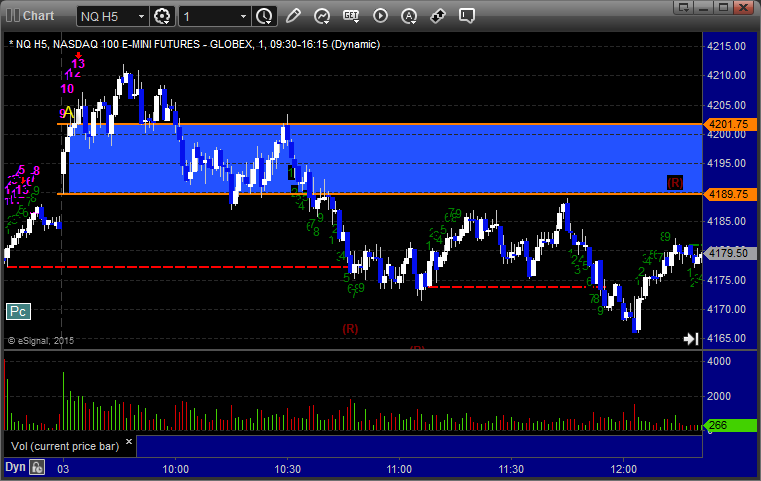Viewport: 761px width, 481px height.
Task: Click the green 266 volume label
Action: tap(729, 426)
